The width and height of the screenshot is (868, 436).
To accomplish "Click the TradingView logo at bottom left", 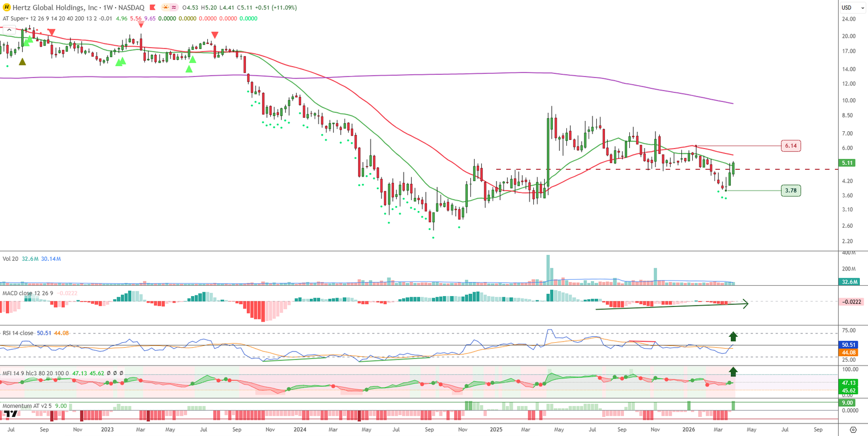I will [11, 414].
